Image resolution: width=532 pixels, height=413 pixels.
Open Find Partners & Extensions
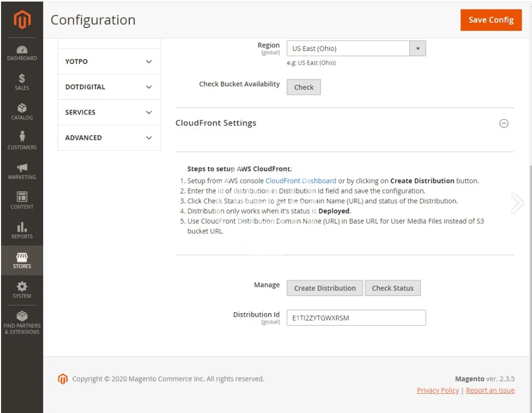click(x=22, y=322)
